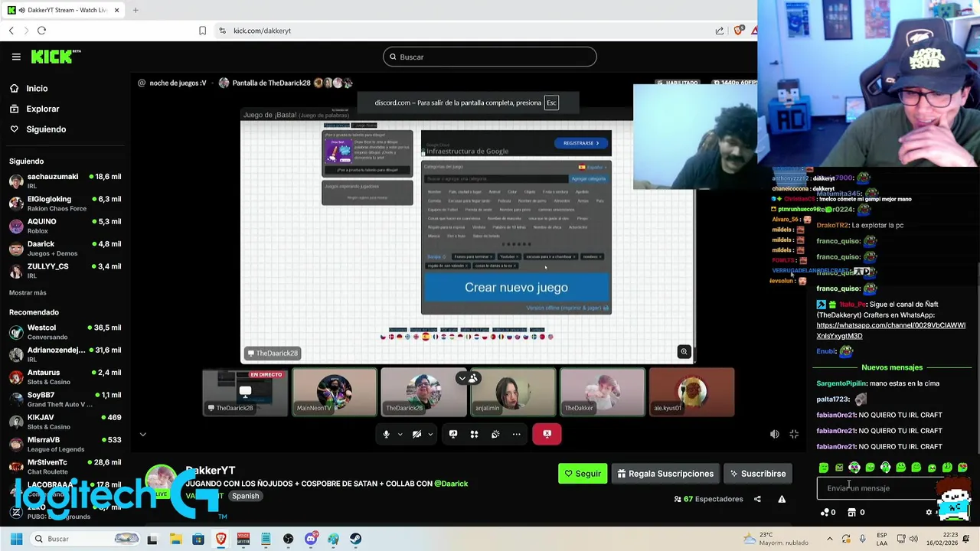
Task: Click the green Seguir button
Action: 583,474
